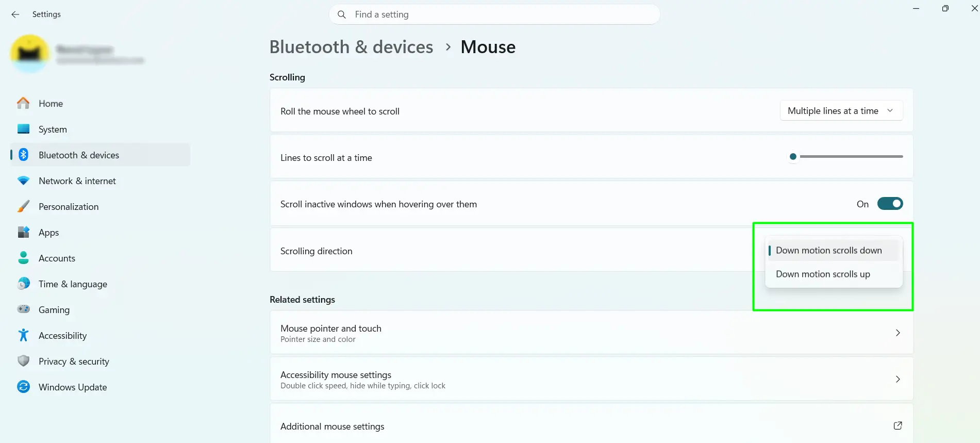Click the Gaming controller icon
Image resolution: width=980 pixels, height=443 pixels.
tap(23, 309)
